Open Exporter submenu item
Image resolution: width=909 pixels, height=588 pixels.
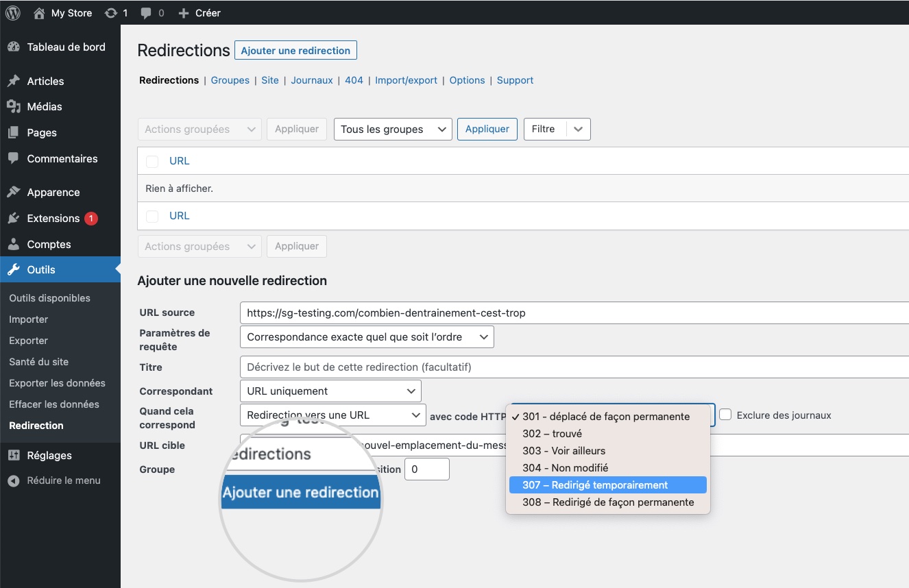click(x=29, y=341)
